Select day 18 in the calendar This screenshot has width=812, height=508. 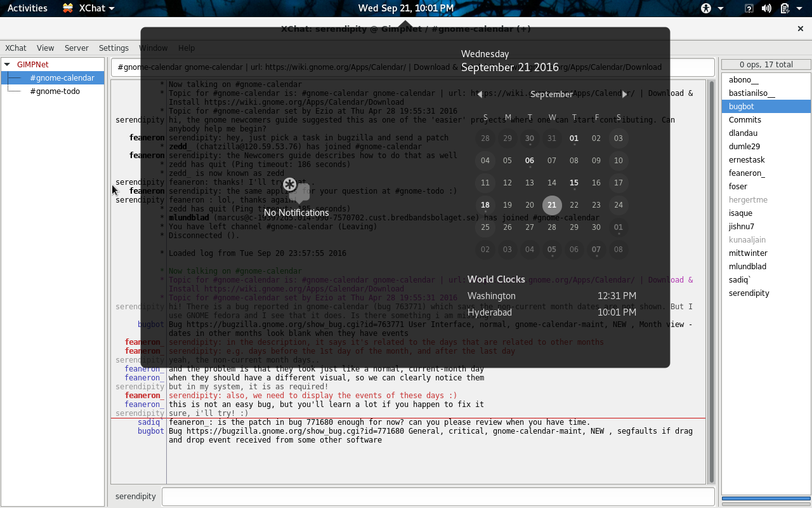click(x=485, y=205)
